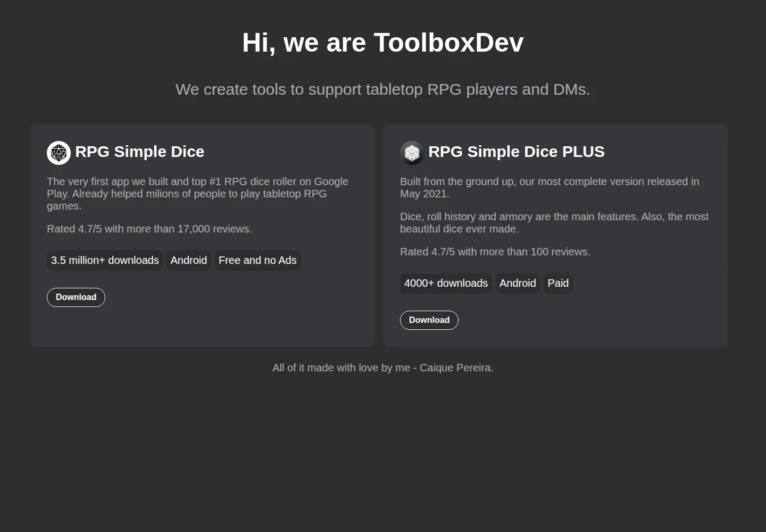Download the RPG Simple Dice PLUS app
Viewport: 766px width, 532px height.
[x=429, y=320]
